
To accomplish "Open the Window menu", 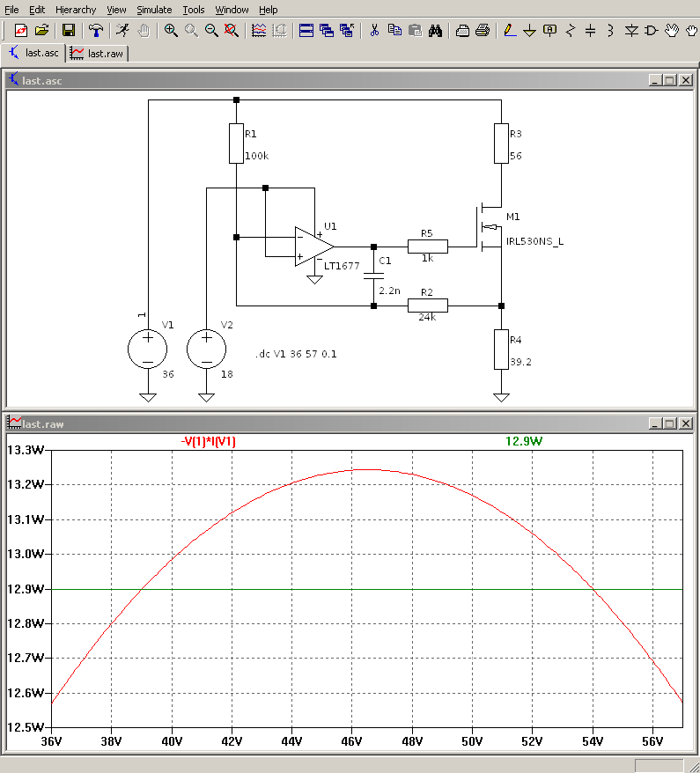I will click(x=232, y=10).
